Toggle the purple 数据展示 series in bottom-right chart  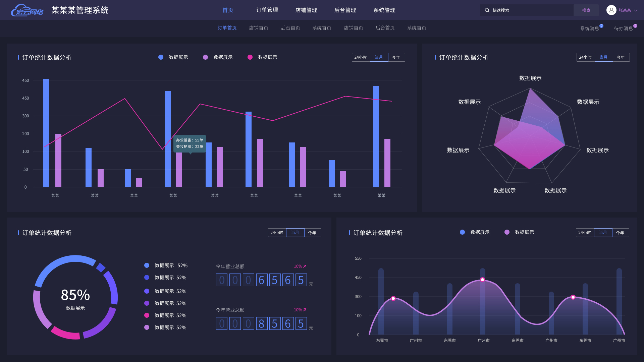click(x=507, y=232)
